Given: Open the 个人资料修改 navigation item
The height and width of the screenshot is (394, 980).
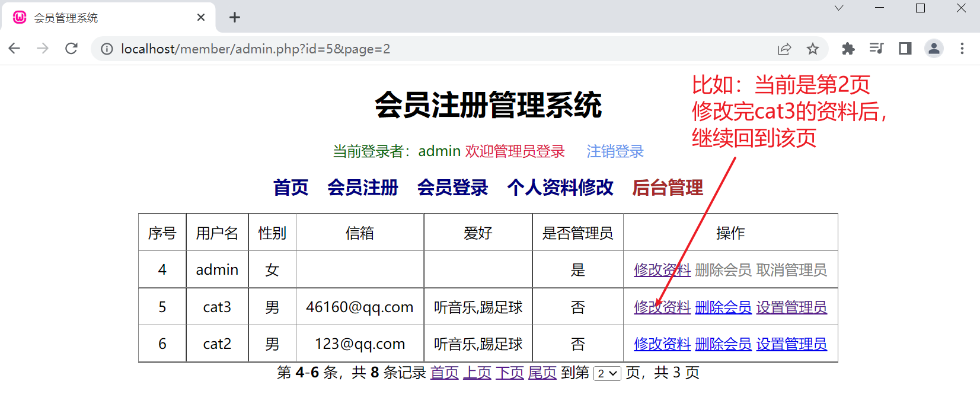Looking at the screenshot, I should (x=560, y=188).
